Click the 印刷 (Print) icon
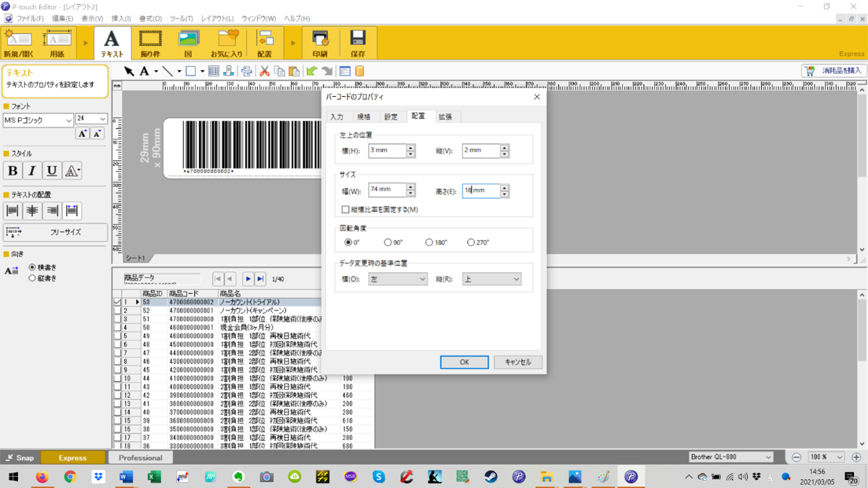This screenshot has height=488, width=868. point(320,43)
